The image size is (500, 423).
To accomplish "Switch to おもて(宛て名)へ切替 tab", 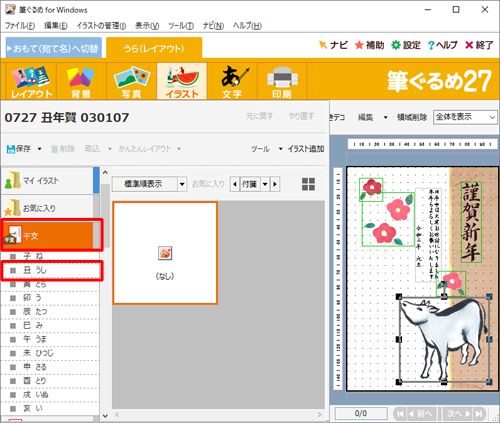I will (x=53, y=49).
